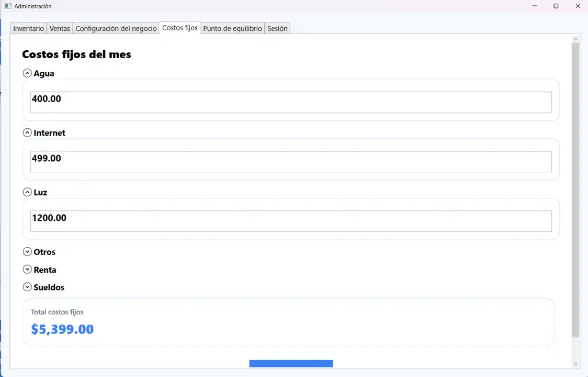Image resolution: width=588 pixels, height=377 pixels.
Task: Click the Costos fijos del mes heading
Action: [x=76, y=54]
